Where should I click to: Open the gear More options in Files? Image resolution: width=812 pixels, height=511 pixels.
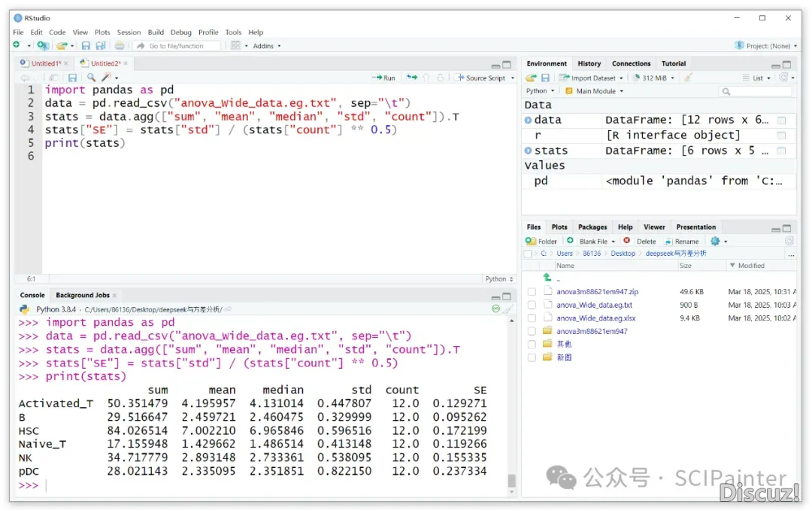pyautogui.click(x=718, y=242)
